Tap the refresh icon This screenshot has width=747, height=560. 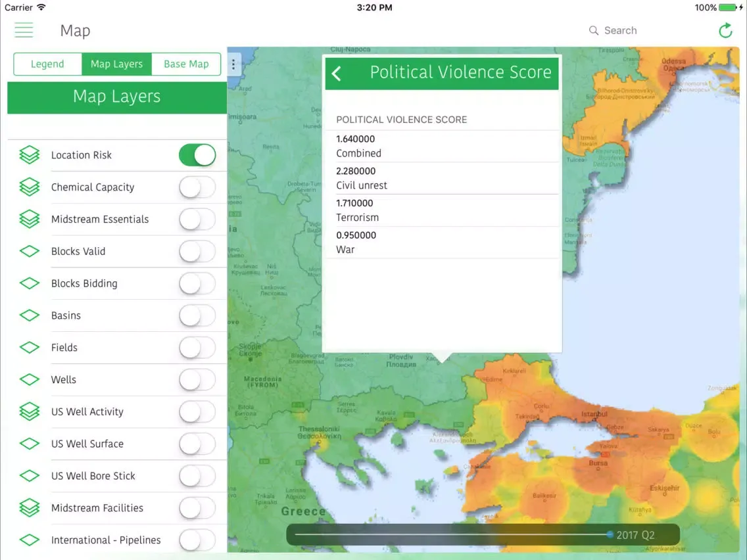(725, 30)
